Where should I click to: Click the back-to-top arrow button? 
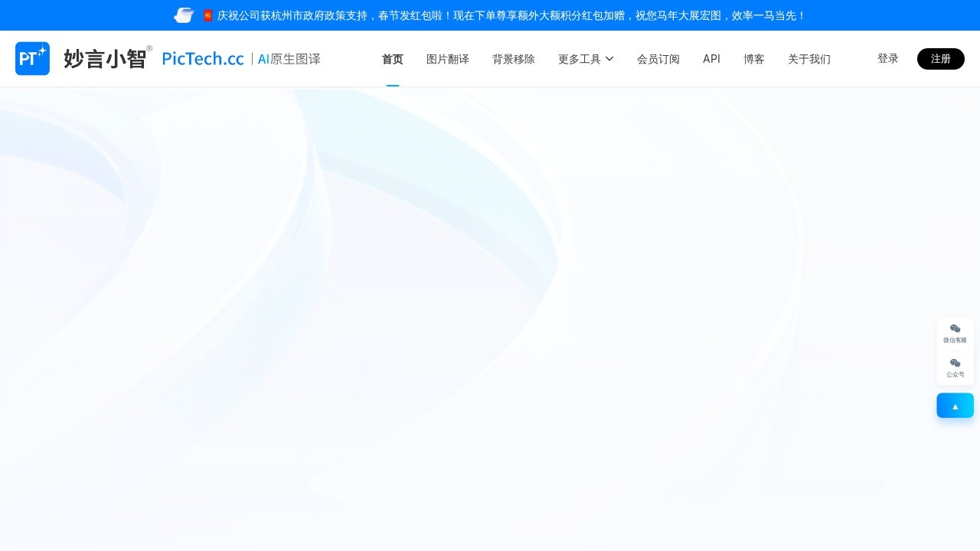click(955, 406)
